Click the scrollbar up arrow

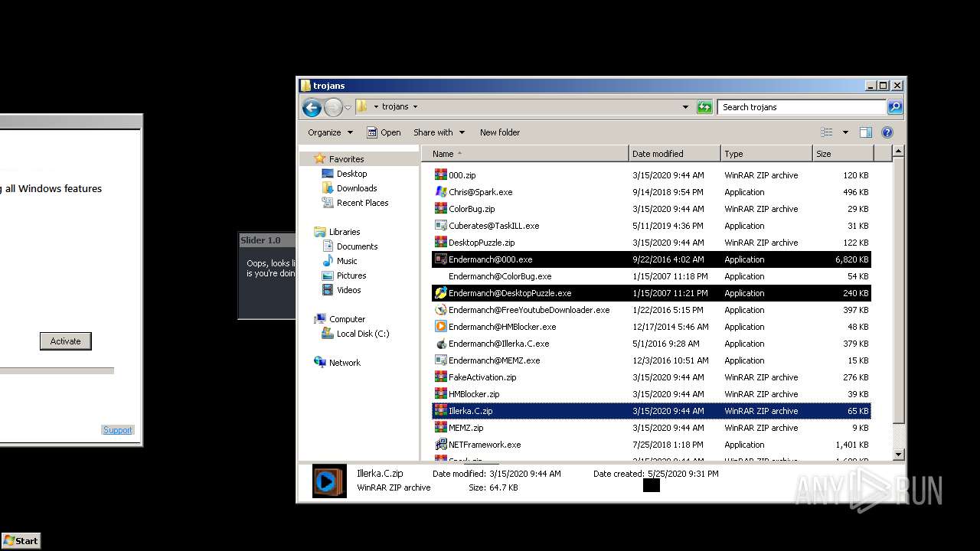point(899,152)
